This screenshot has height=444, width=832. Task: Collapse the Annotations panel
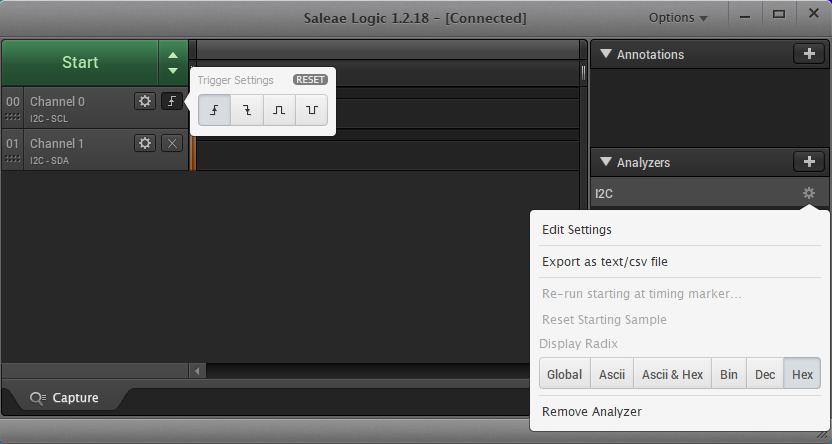pos(605,54)
